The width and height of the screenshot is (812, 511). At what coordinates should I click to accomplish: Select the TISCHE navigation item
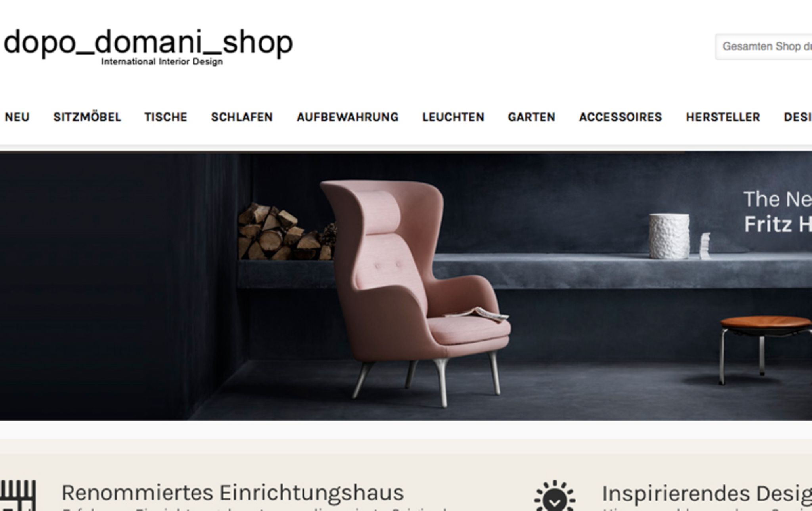pos(166,117)
